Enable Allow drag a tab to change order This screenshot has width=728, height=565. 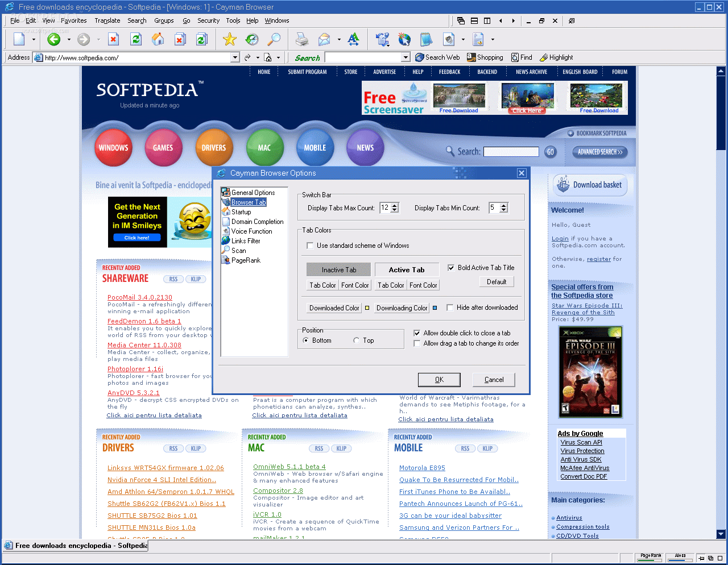(417, 343)
